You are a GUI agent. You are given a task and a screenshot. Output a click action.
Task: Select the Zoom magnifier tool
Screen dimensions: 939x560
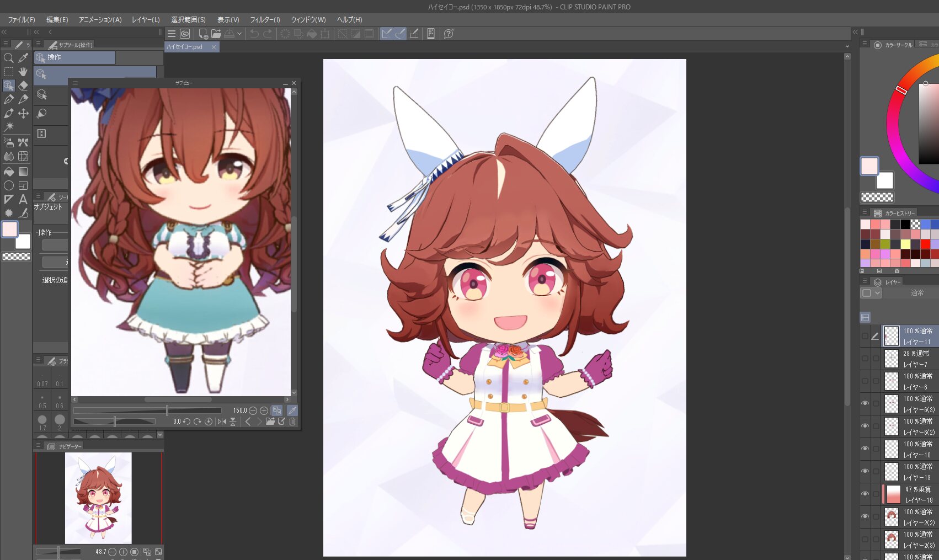[x=9, y=58]
